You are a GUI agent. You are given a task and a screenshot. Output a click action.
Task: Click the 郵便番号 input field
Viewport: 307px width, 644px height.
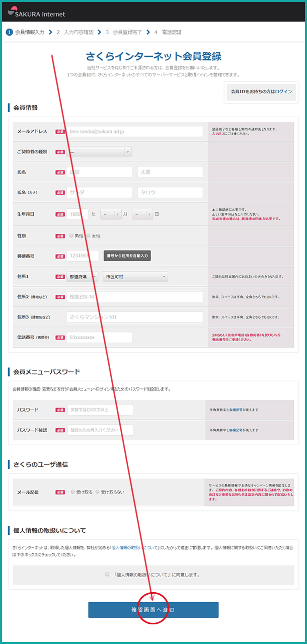[x=83, y=256]
